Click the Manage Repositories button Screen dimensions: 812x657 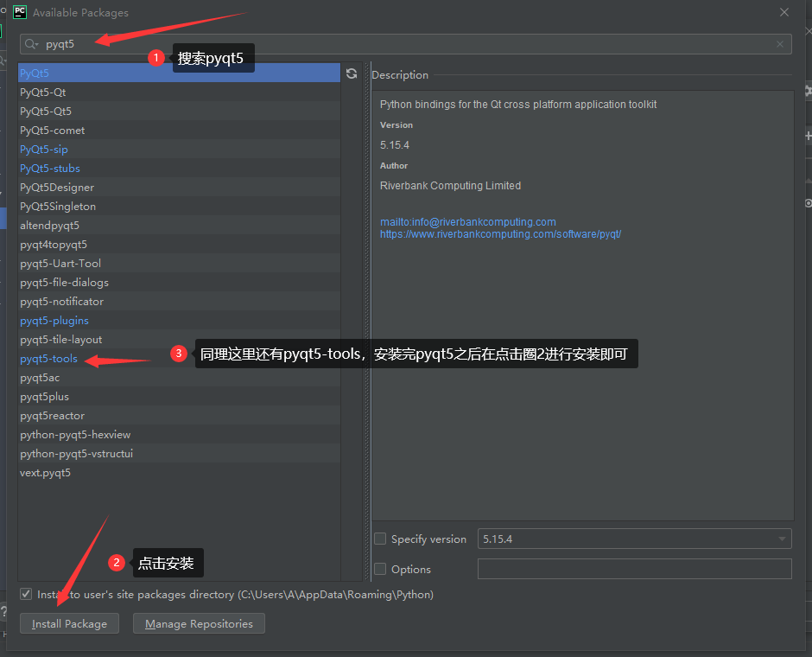click(199, 623)
